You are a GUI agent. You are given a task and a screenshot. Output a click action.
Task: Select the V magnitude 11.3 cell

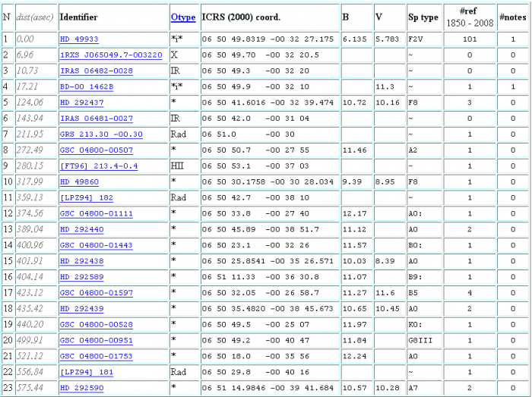pos(385,87)
